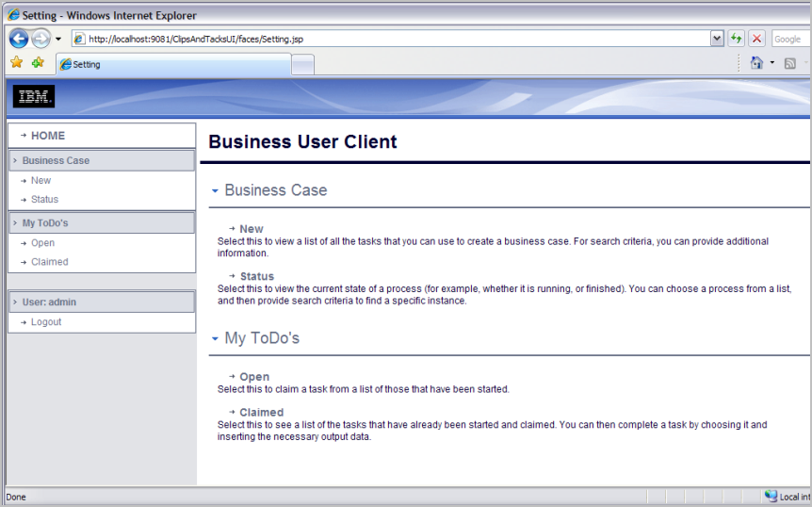Open HOME in the sidebar
Viewport: 812px width, 507px height.
(48, 136)
